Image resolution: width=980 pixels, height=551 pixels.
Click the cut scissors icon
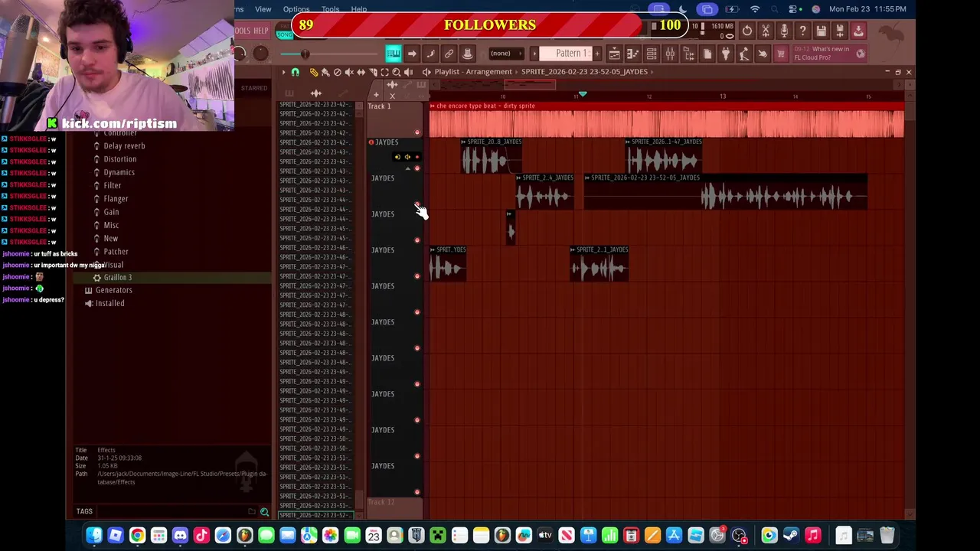coord(766,31)
